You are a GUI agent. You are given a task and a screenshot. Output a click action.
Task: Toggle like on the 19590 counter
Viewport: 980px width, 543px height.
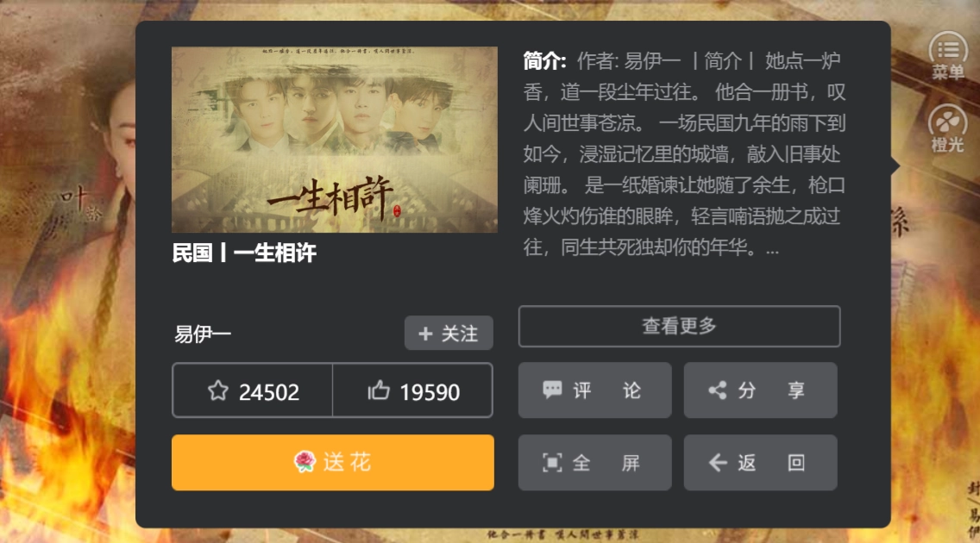pyautogui.click(x=412, y=390)
